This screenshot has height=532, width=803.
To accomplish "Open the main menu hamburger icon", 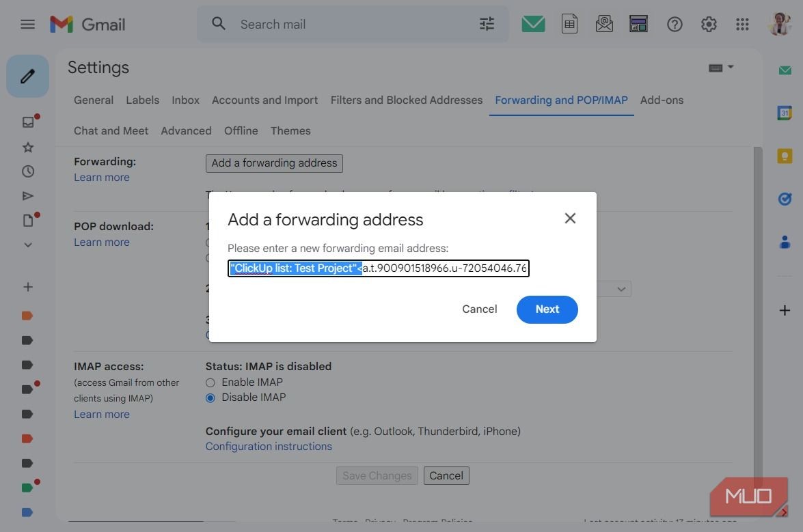I will tap(27, 24).
